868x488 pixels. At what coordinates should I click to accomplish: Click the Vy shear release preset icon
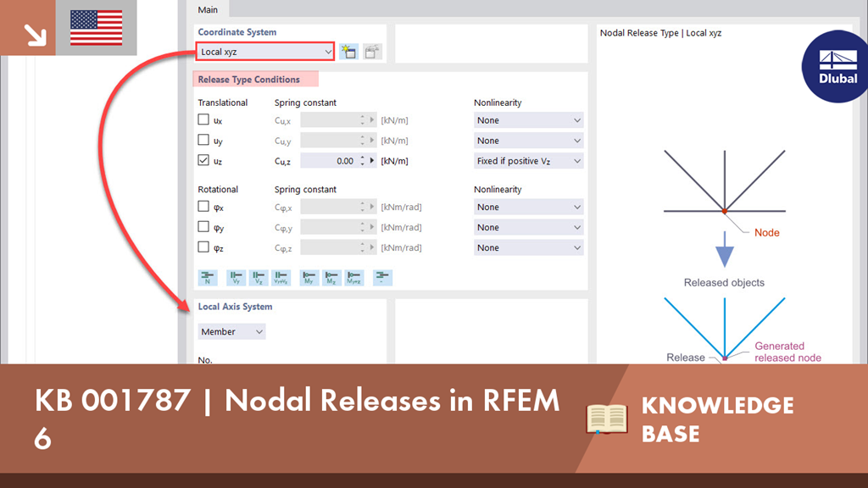coord(236,277)
